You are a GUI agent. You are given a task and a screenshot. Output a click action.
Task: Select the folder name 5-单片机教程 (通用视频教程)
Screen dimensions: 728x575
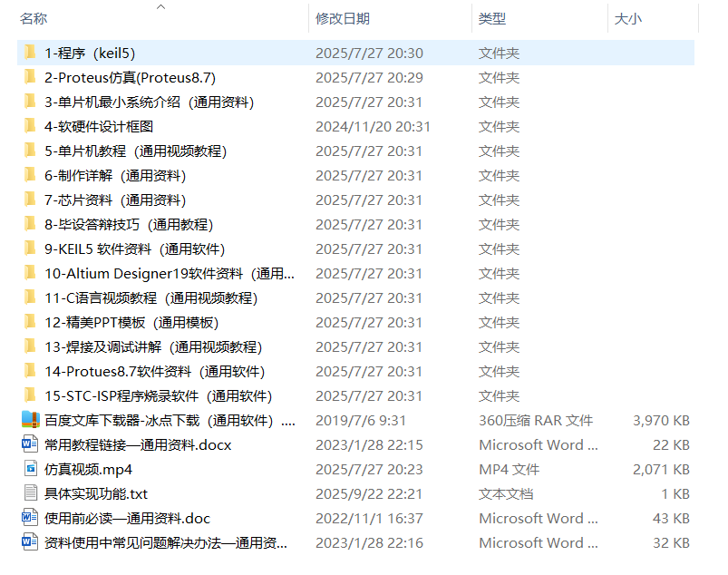(x=136, y=151)
